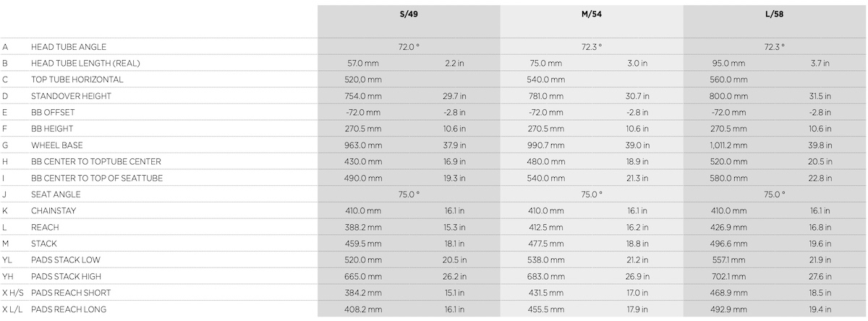Click the 72.0 ° head tube angle value
Image resolution: width=868 pixels, height=321 pixels.
pyautogui.click(x=409, y=47)
